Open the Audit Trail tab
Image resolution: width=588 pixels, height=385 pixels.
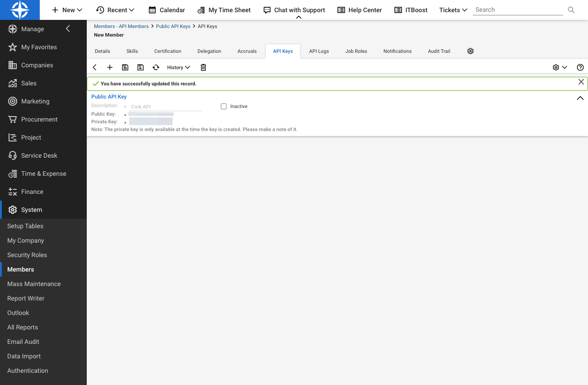coord(439,51)
